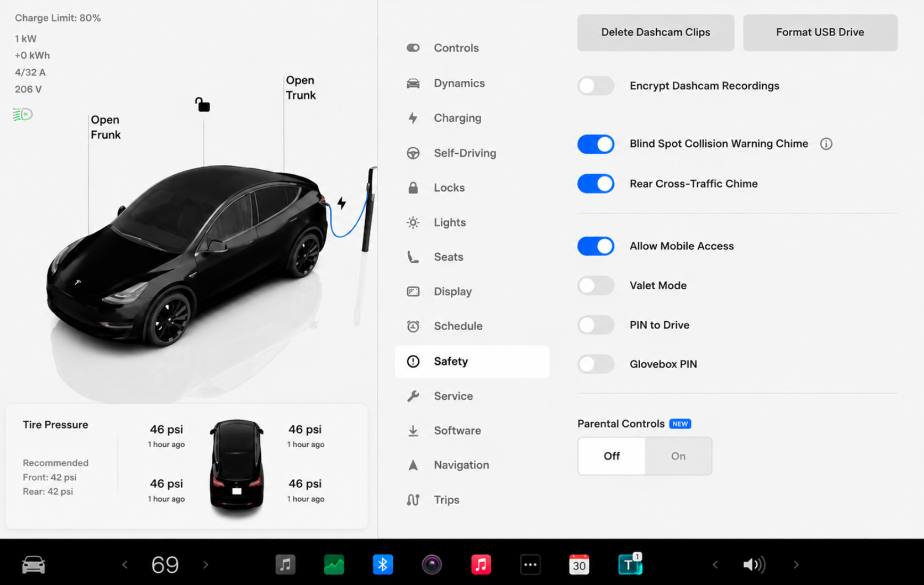Image resolution: width=924 pixels, height=585 pixels.
Task: Disable Allow Mobile Access switch
Action: coord(596,246)
